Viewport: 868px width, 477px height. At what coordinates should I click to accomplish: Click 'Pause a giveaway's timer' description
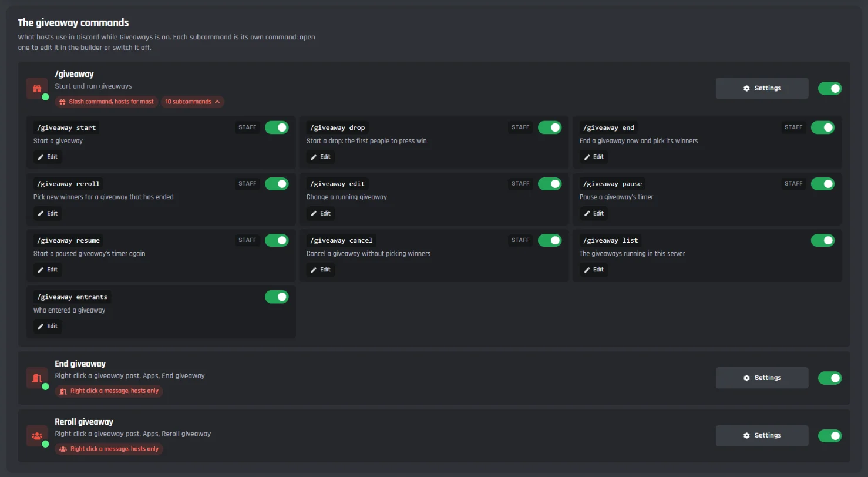[616, 197]
